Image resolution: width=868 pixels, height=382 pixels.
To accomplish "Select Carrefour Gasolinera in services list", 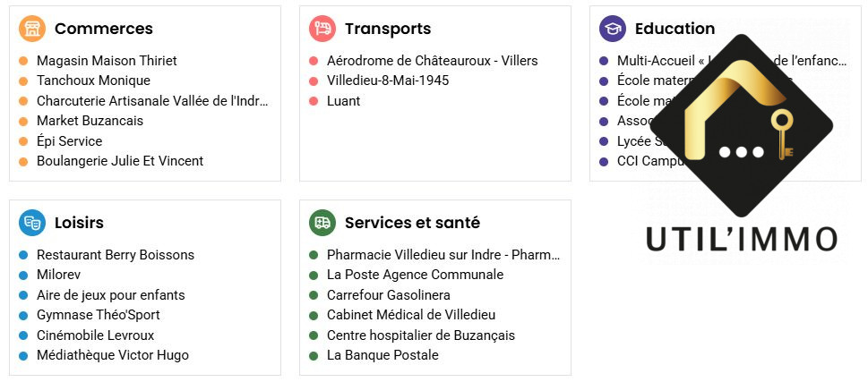I will tap(389, 295).
